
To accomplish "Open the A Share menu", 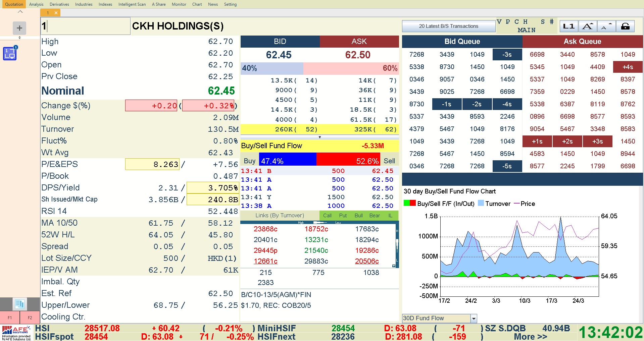I will tap(159, 4).
